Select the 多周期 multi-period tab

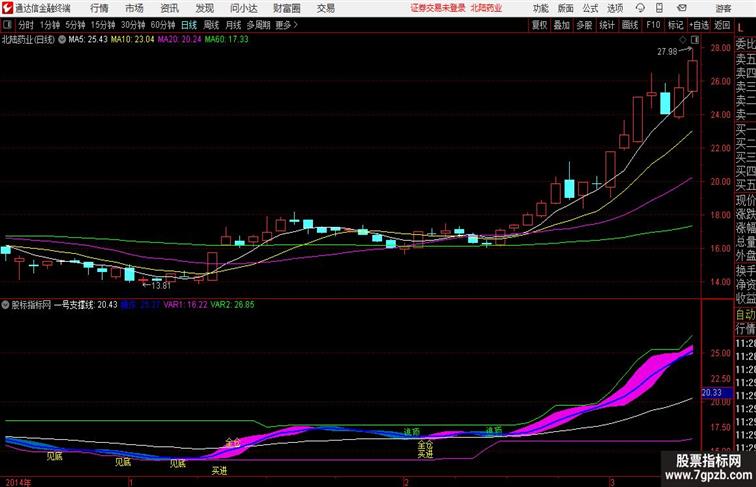[258, 25]
